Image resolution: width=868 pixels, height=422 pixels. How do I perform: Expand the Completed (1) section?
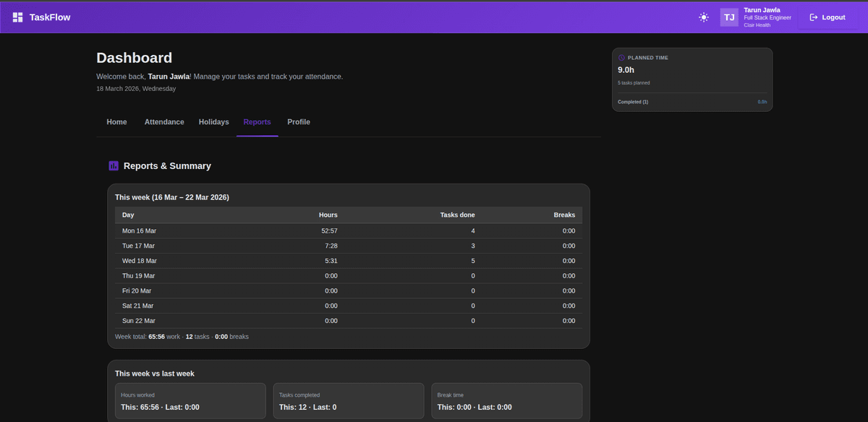[632, 102]
